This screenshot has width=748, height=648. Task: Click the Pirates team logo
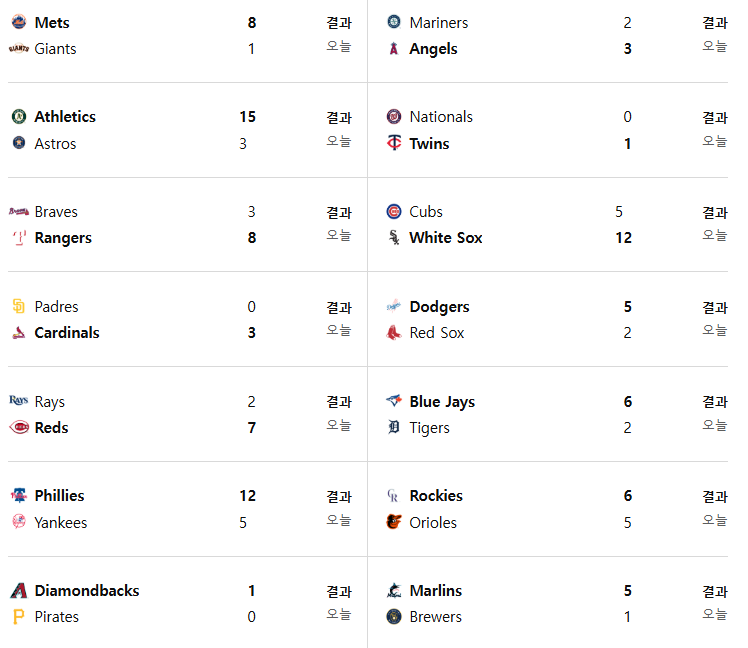coord(19,617)
